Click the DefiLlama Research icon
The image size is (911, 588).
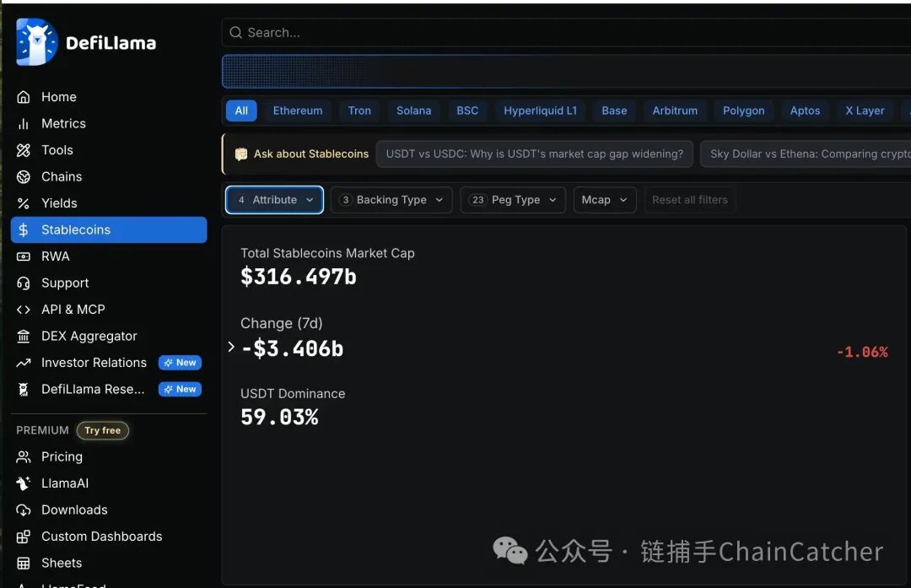point(24,389)
